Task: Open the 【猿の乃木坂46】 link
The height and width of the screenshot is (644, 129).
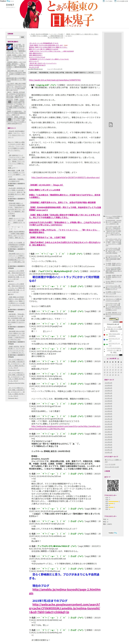Action: [65, 244]
